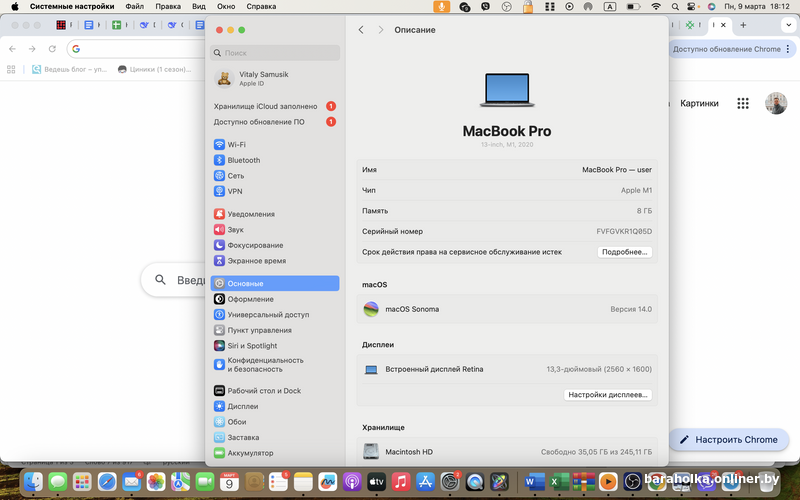Open the Правка menu in menu bar
The height and width of the screenshot is (500, 800).
[x=168, y=6]
